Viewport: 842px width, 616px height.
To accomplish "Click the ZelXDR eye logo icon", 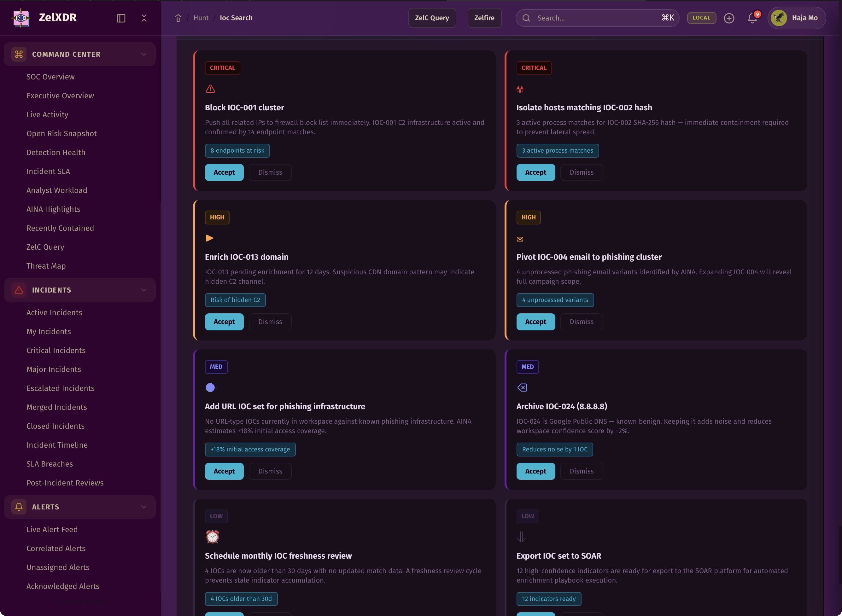I will 21,18.
